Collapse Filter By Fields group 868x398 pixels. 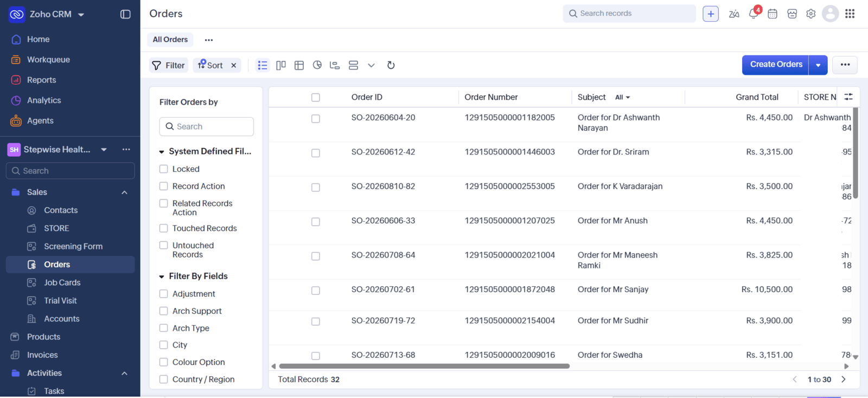[162, 277]
